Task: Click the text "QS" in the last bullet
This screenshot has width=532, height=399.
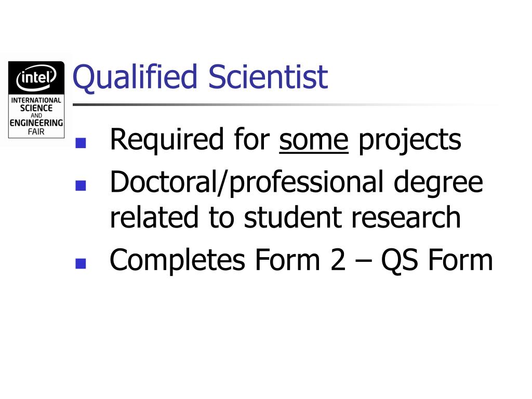Action: [400, 261]
